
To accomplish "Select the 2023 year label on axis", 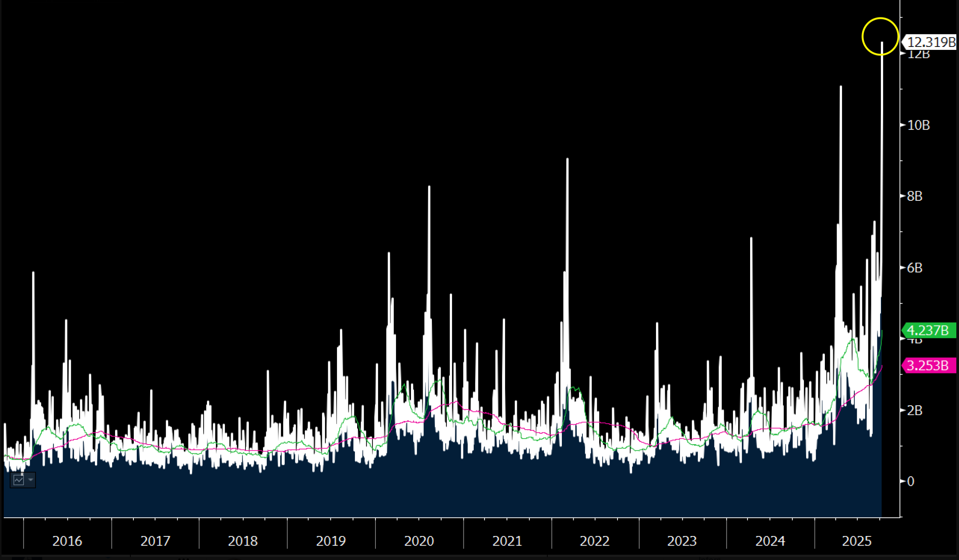I will click(x=682, y=541).
